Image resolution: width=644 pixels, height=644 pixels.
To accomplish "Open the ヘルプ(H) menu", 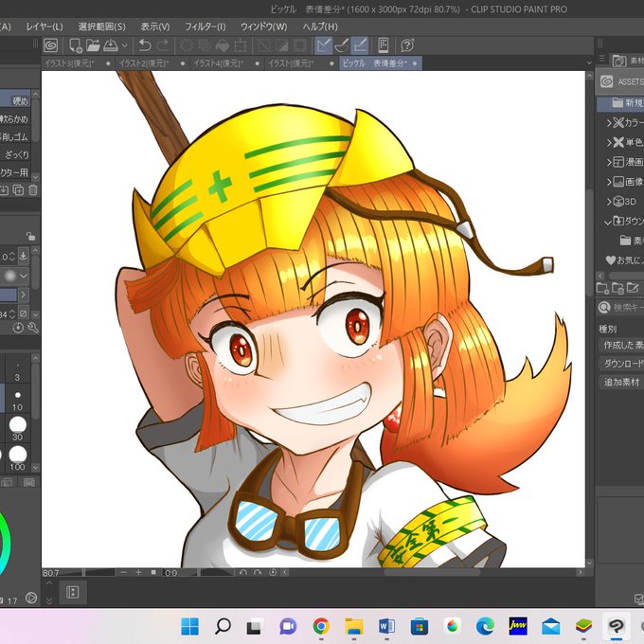I will coord(320,27).
